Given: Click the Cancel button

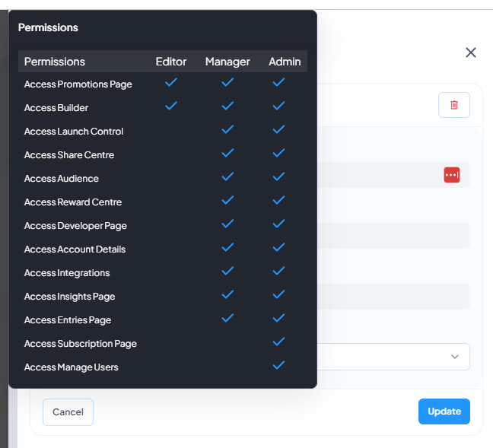Looking at the screenshot, I should click(68, 412).
